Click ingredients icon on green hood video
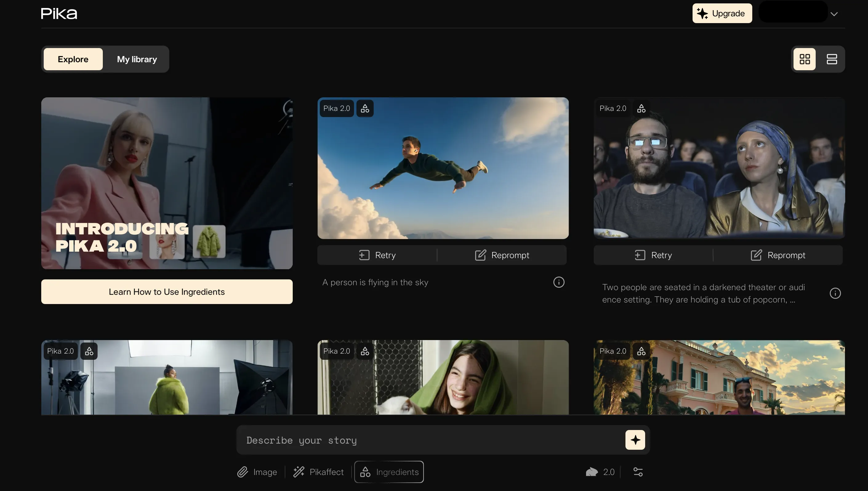 click(x=365, y=351)
